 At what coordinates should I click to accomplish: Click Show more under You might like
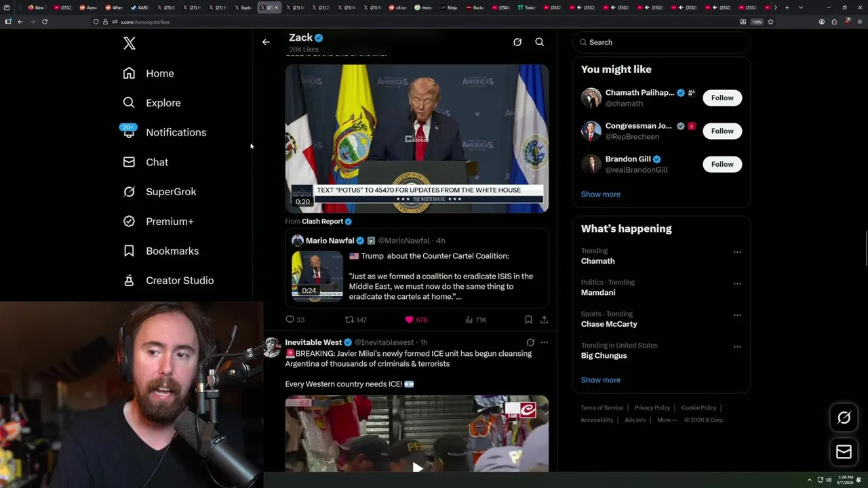pos(601,194)
